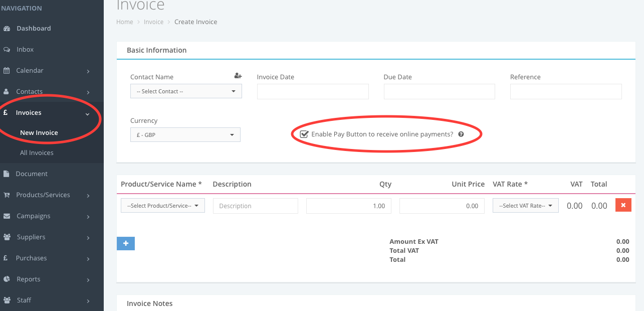Add a new line with blue plus button
The height and width of the screenshot is (311, 644).
(x=126, y=243)
